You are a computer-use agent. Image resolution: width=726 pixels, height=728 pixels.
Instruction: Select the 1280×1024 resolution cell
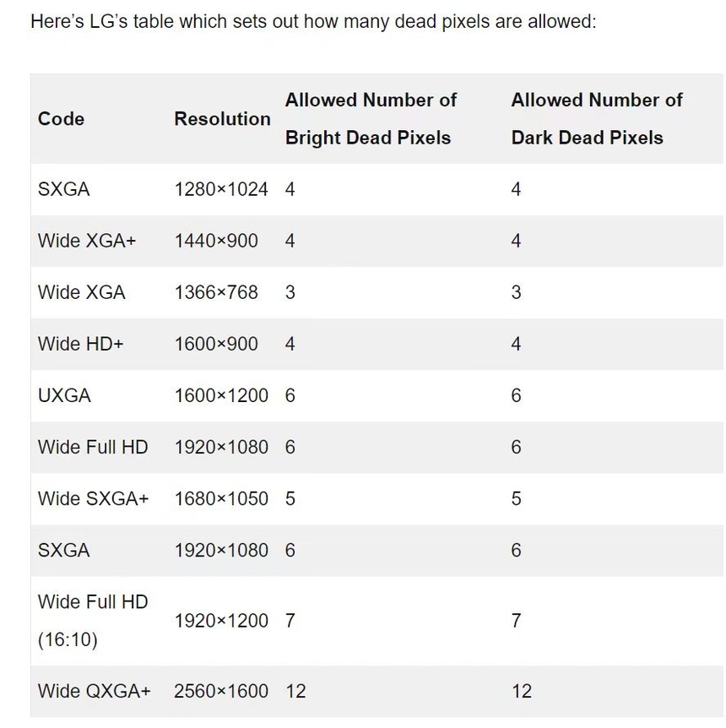(221, 189)
